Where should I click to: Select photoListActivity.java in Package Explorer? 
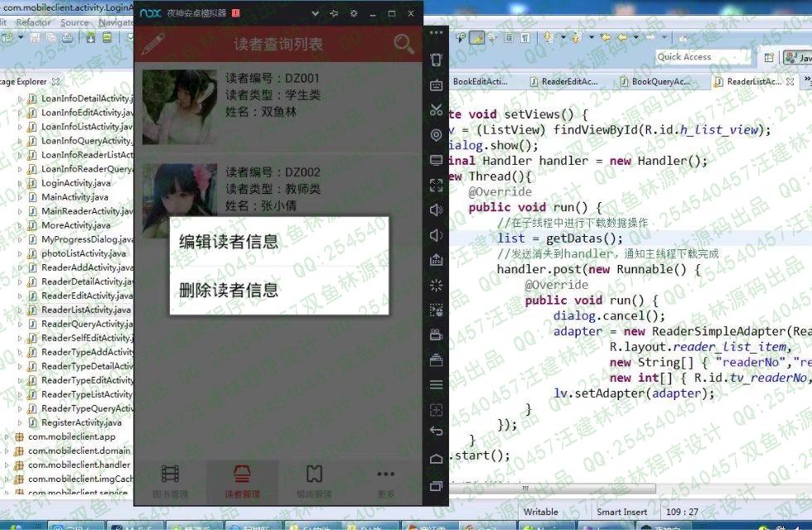(x=84, y=253)
